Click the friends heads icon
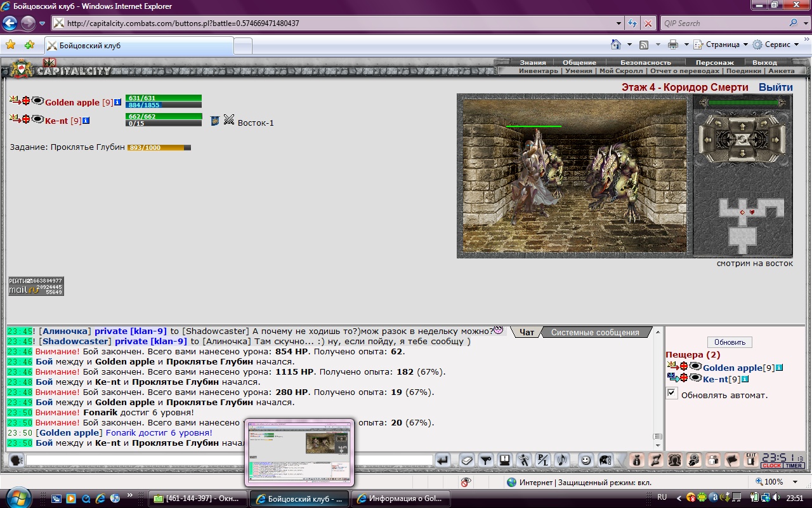Screen dimensions: 812x508 [x=674, y=460]
